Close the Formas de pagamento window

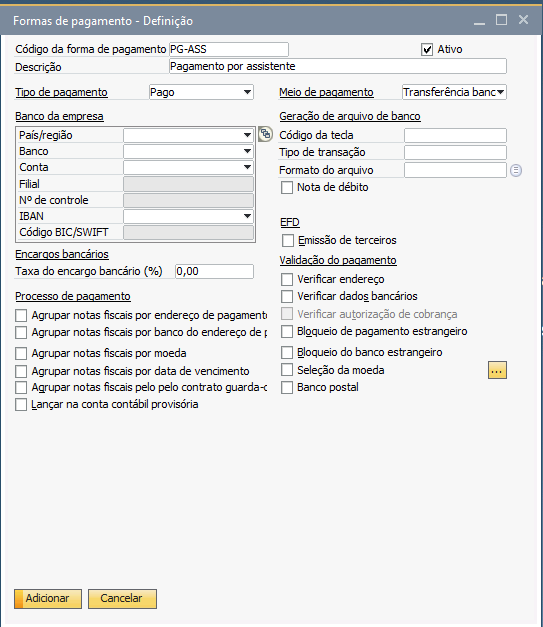click(x=523, y=20)
